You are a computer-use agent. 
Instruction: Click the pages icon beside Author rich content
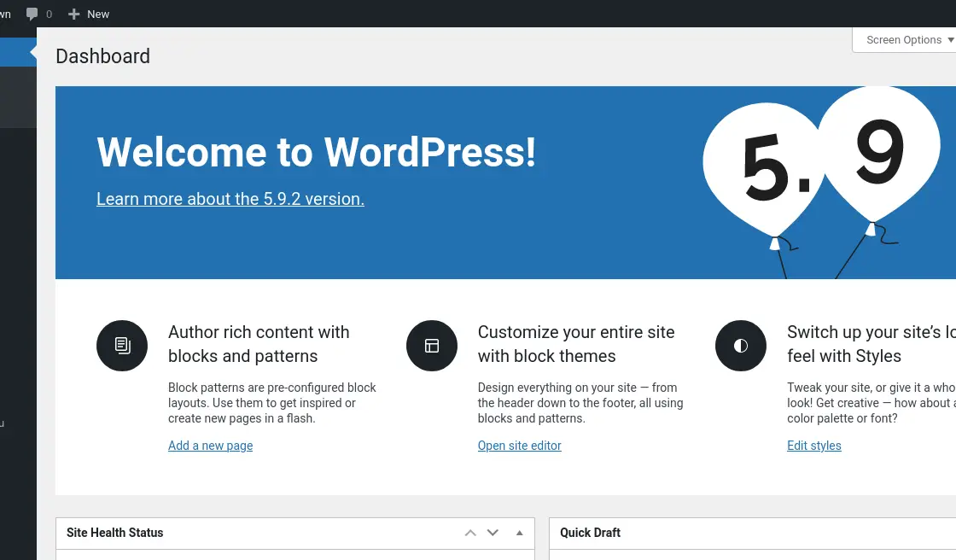[122, 346]
